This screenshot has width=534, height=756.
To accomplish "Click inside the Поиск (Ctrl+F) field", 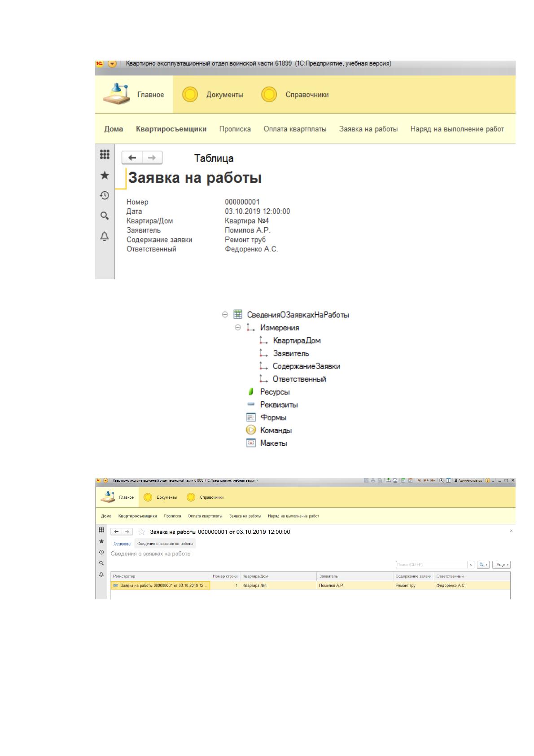I will pos(432,565).
